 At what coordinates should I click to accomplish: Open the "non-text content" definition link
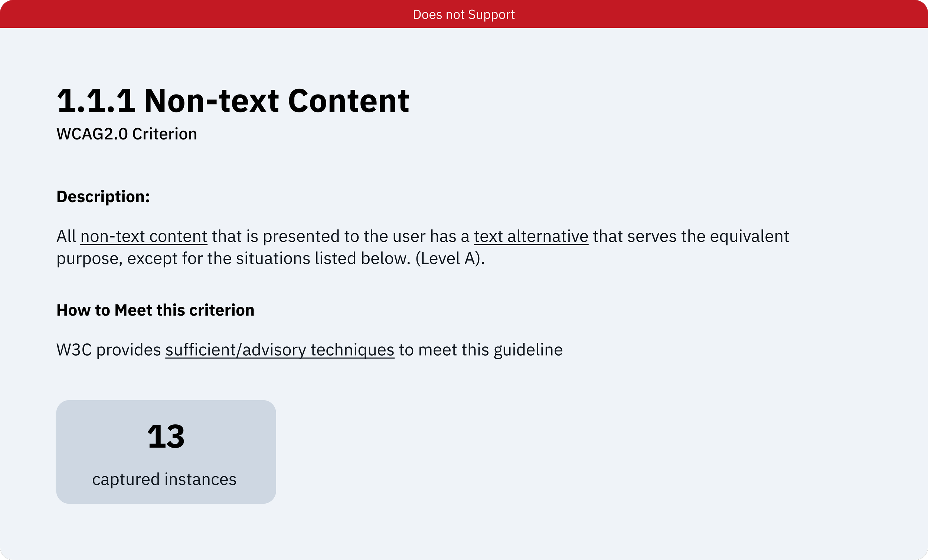(x=144, y=236)
